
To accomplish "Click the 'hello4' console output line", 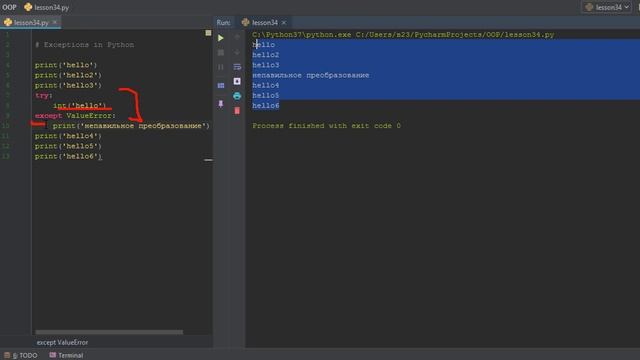I will click(266, 85).
